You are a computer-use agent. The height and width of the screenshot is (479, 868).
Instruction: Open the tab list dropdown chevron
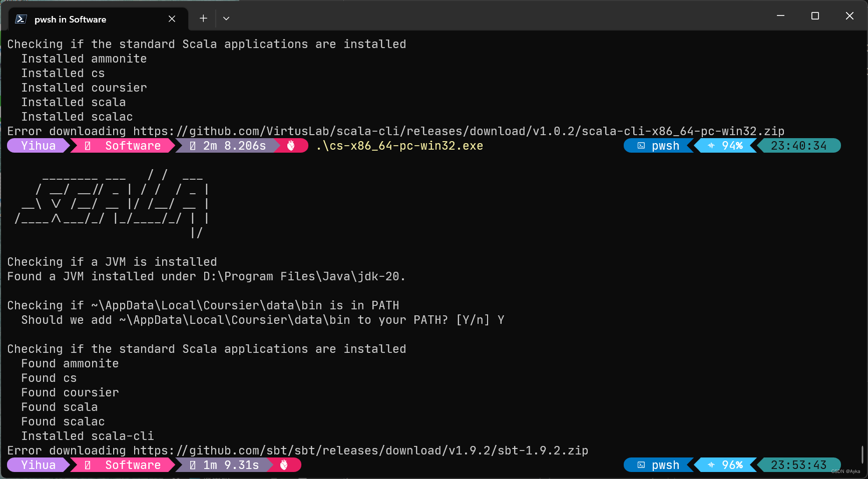pos(226,18)
